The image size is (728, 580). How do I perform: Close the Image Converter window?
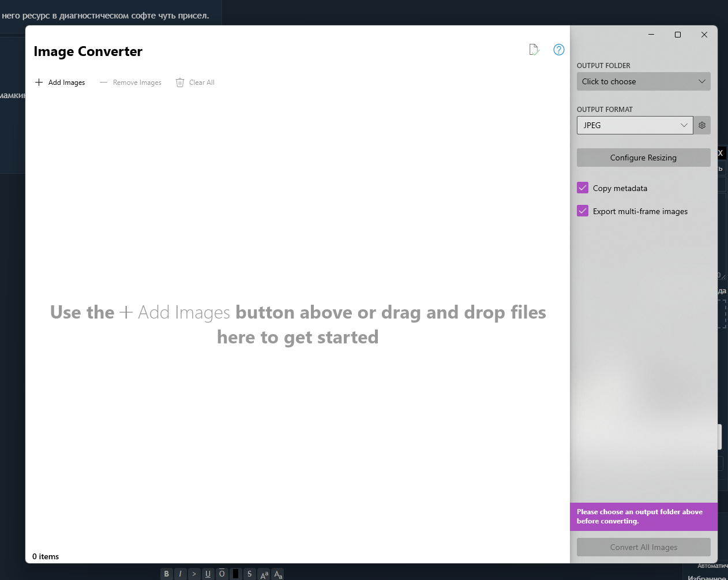[704, 35]
